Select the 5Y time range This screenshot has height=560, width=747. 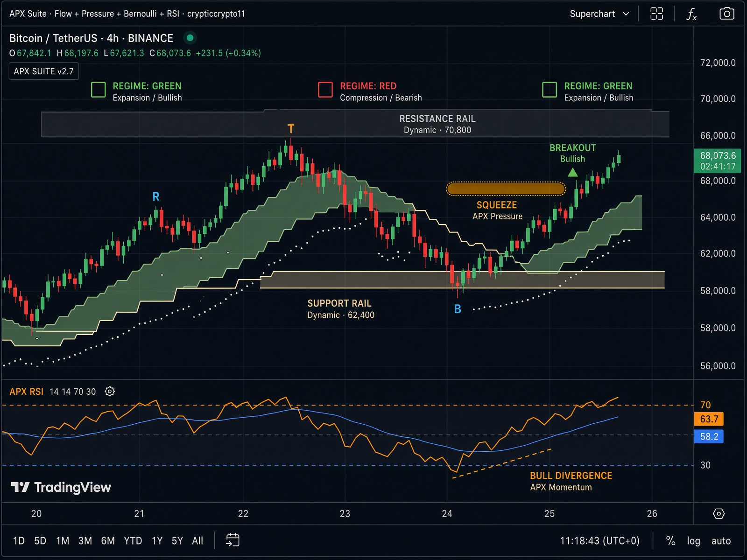tap(177, 541)
